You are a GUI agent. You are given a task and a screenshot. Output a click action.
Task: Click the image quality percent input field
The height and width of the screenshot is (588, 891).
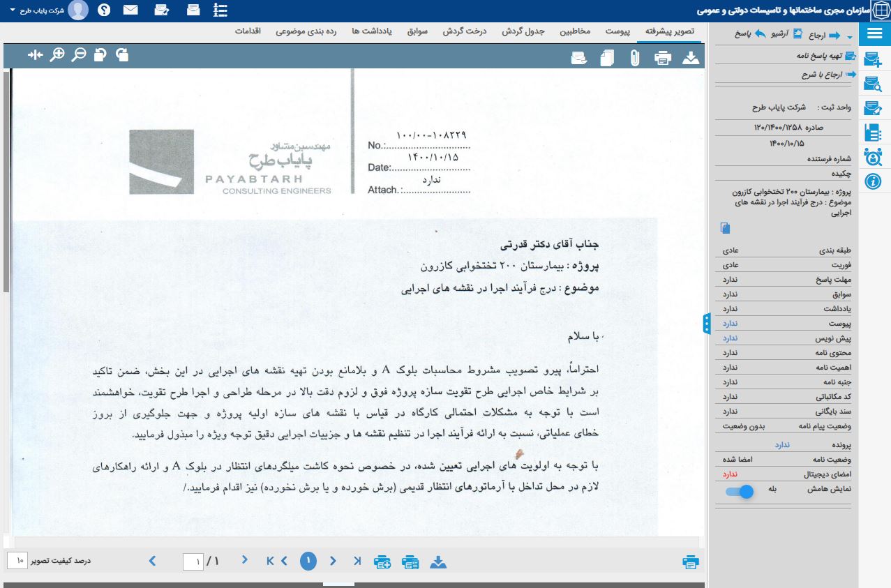[x=17, y=561]
